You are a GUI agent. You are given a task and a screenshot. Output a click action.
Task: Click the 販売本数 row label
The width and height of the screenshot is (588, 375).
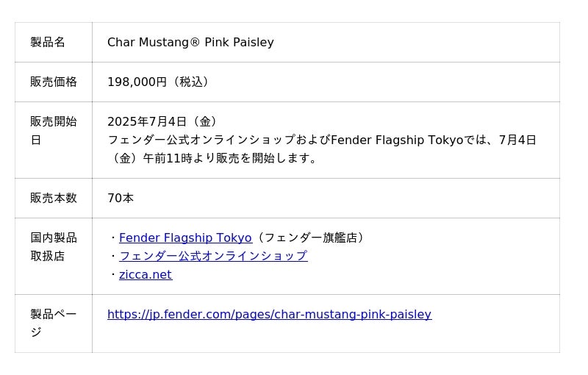point(53,198)
